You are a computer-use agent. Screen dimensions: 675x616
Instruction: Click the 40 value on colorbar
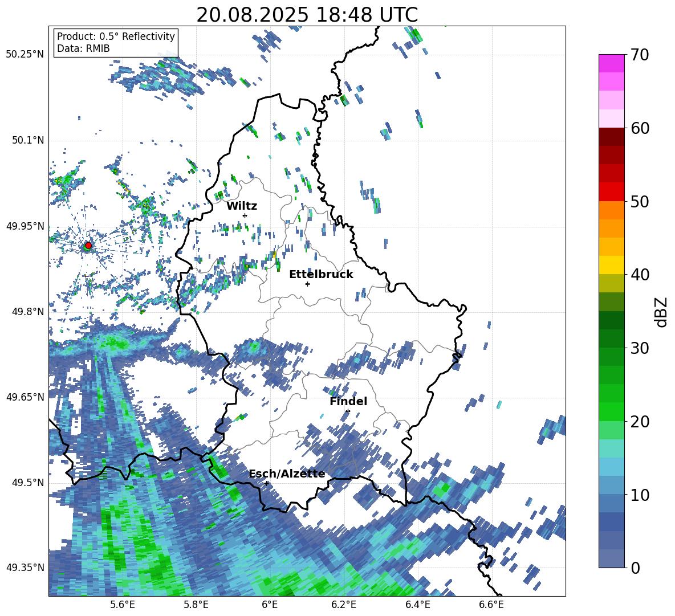640,275
